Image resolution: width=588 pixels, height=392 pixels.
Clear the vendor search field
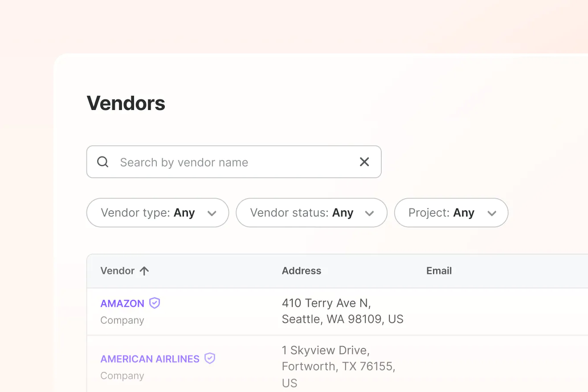(x=364, y=162)
